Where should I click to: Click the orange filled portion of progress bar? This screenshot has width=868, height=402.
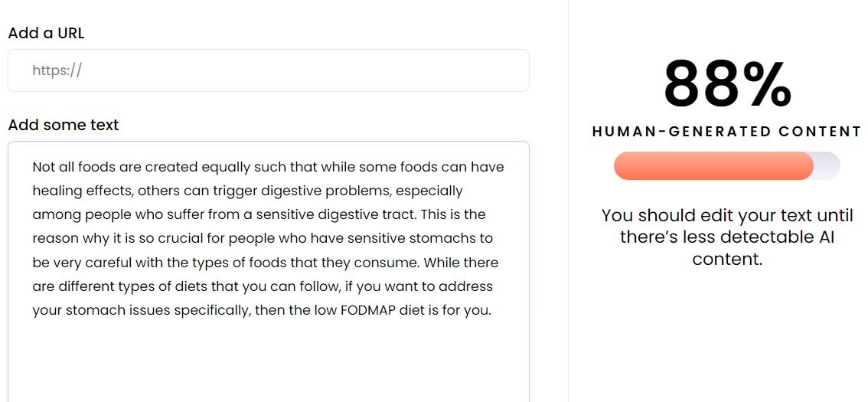point(713,165)
